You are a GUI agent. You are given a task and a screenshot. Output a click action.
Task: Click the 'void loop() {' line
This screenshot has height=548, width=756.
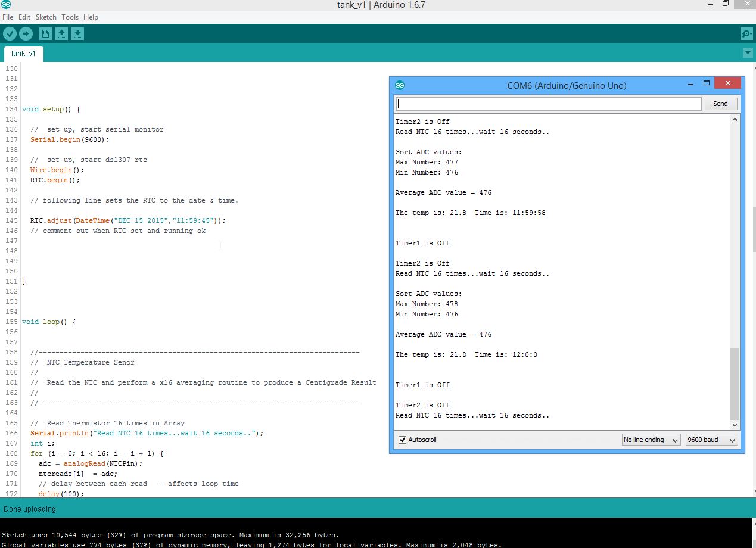point(49,322)
